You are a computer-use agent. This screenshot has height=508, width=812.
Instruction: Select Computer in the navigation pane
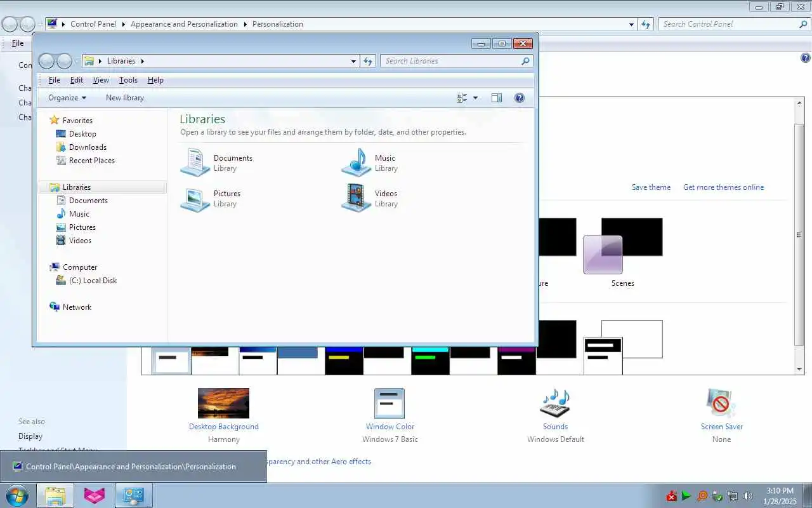point(80,267)
